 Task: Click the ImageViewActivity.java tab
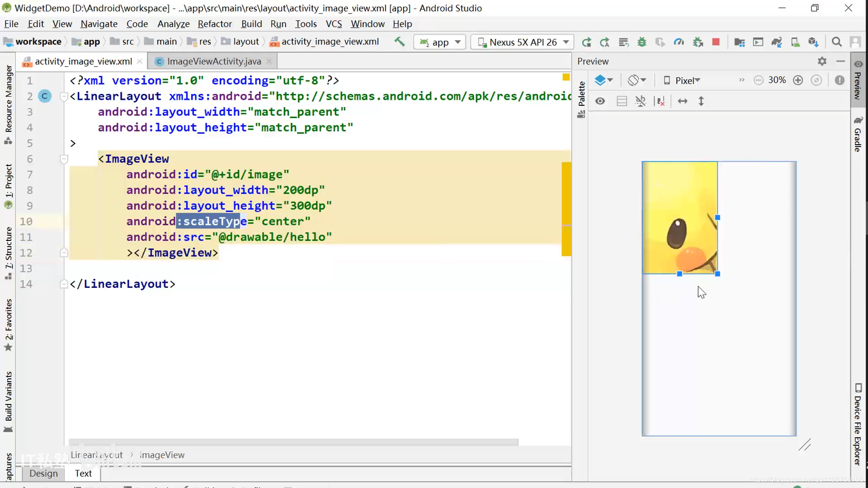coord(214,61)
